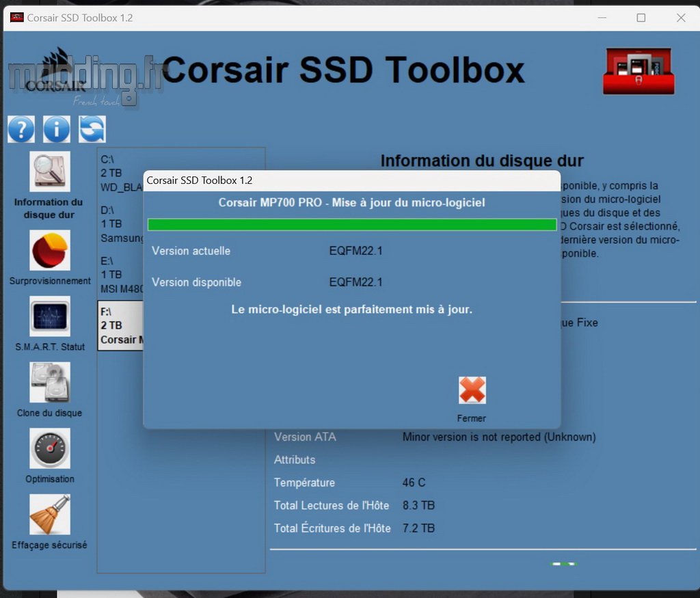Open the Effaçage sécurisé broom icon

[50, 515]
